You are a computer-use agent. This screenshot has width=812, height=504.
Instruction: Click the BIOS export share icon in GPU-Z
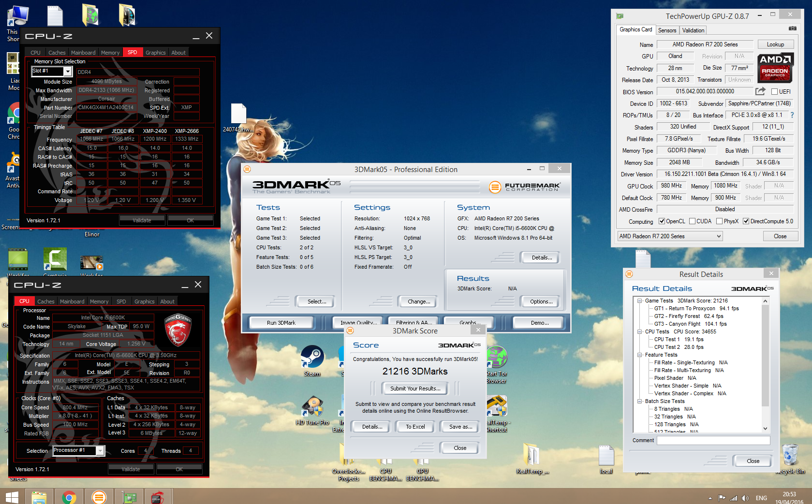point(760,91)
